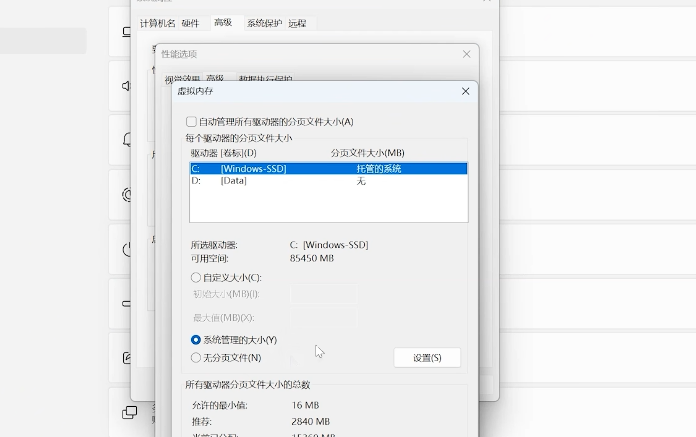The image size is (696, 437).
Task: Close the 性能选项 dialog
Action: pyautogui.click(x=466, y=54)
